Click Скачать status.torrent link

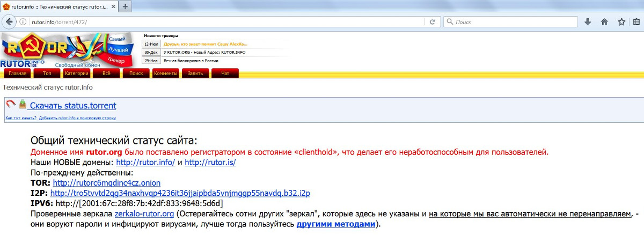(73, 106)
